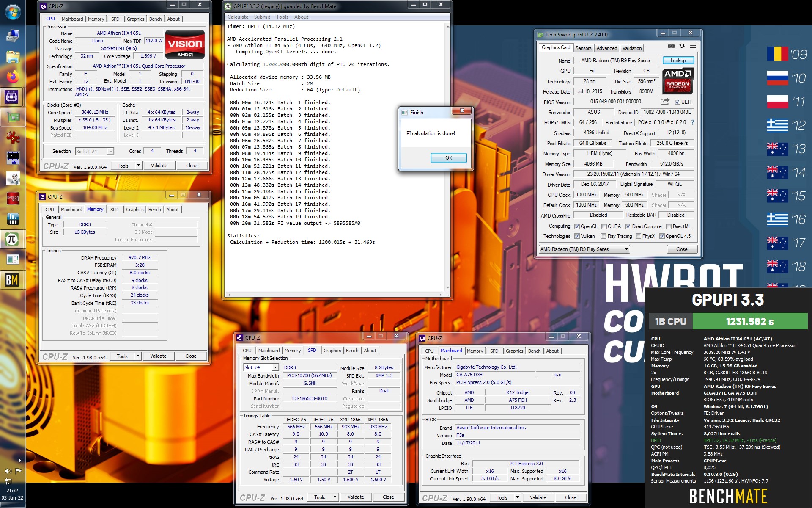Launch Firefox from the taskbar
Image resolution: width=812 pixels, height=508 pixels.
tap(13, 77)
